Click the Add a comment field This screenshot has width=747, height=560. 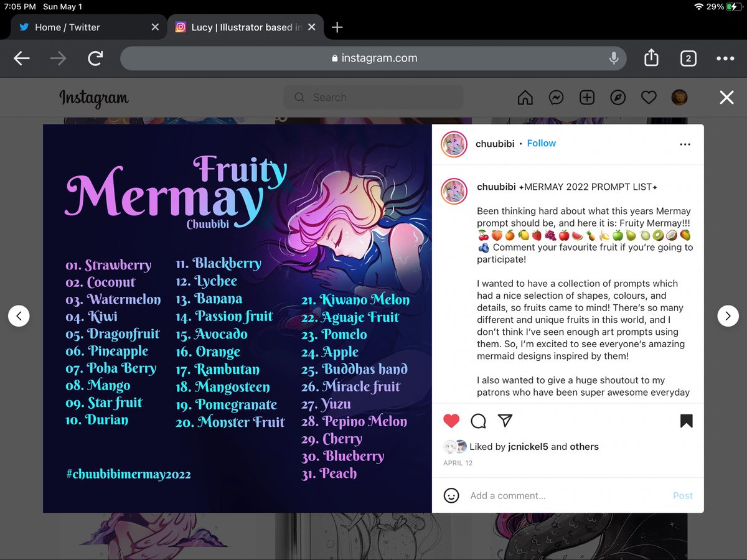click(x=566, y=496)
